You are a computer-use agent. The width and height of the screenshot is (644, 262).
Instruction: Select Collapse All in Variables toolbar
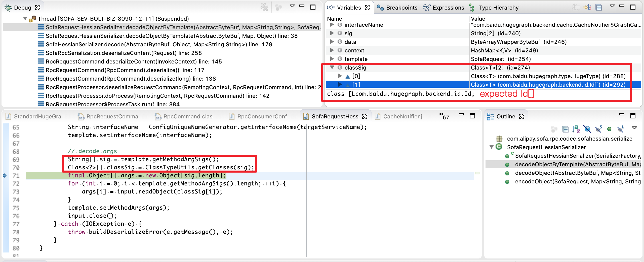pos(599,7)
